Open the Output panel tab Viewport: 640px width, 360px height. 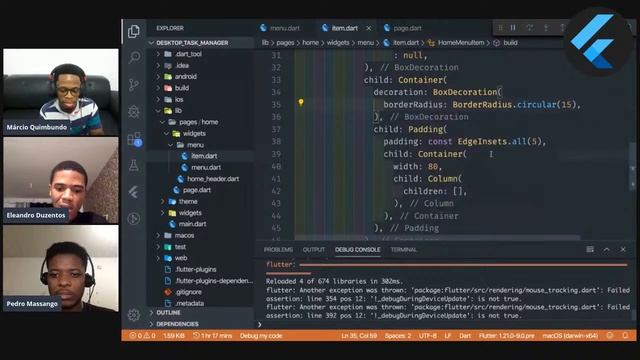click(313, 249)
